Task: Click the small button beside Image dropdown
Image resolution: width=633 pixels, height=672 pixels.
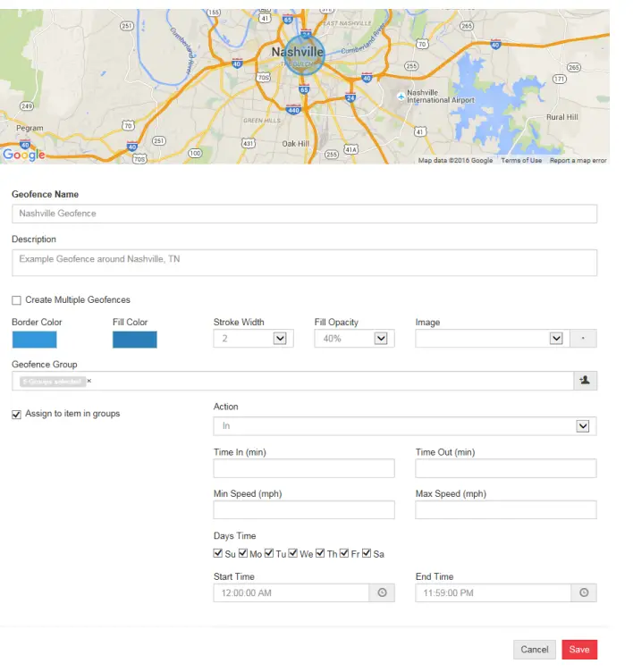Action: tap(585, 339)
